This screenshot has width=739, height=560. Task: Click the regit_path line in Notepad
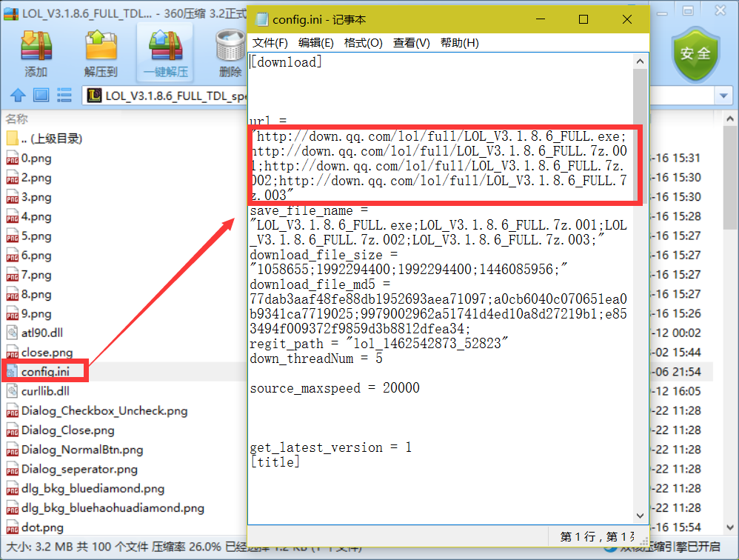tap(379, 344)
